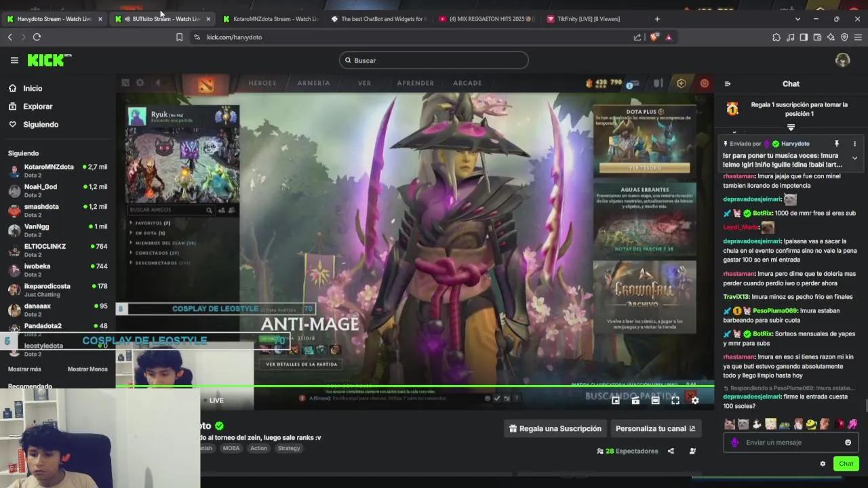This screenshot has width=868, height=488.
Task: Switch to best ChatBot and Widgets tab
Action: click(x=380, y=19)
